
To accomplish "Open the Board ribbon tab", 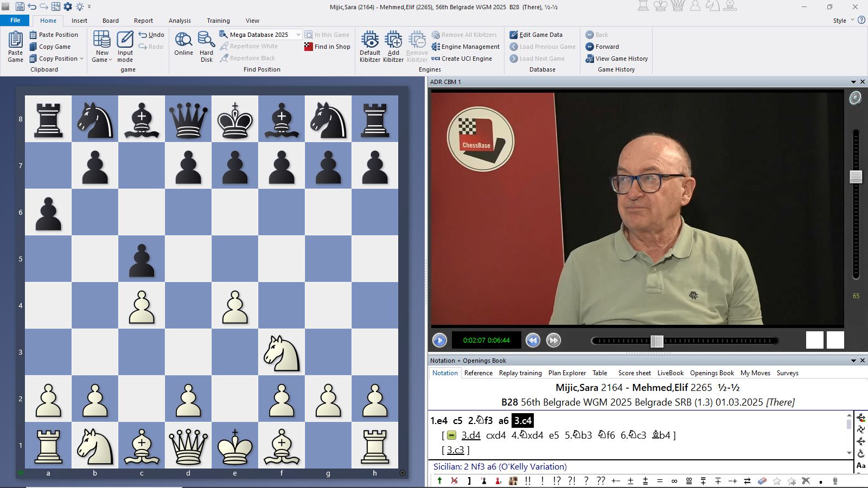I will [111, 20].
